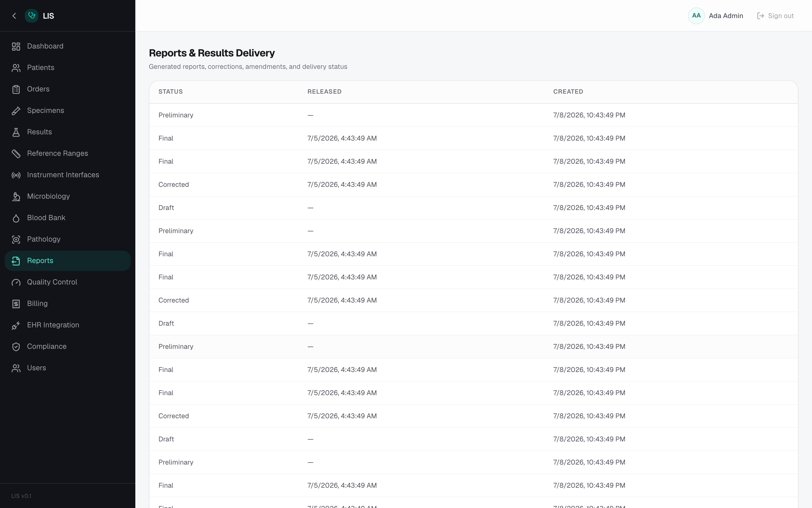Click the Orders clipboard icon
The width and height of the screenshot is (812, 508).
(16, 89)
